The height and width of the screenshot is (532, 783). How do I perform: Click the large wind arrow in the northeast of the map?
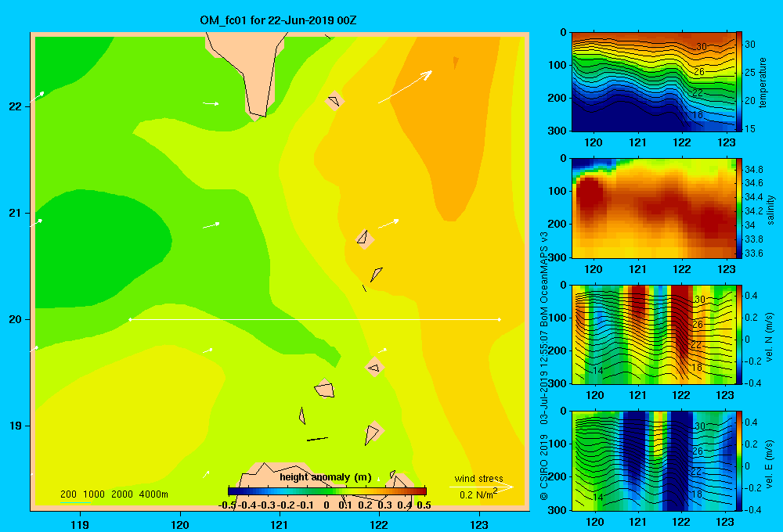point(405,87)
